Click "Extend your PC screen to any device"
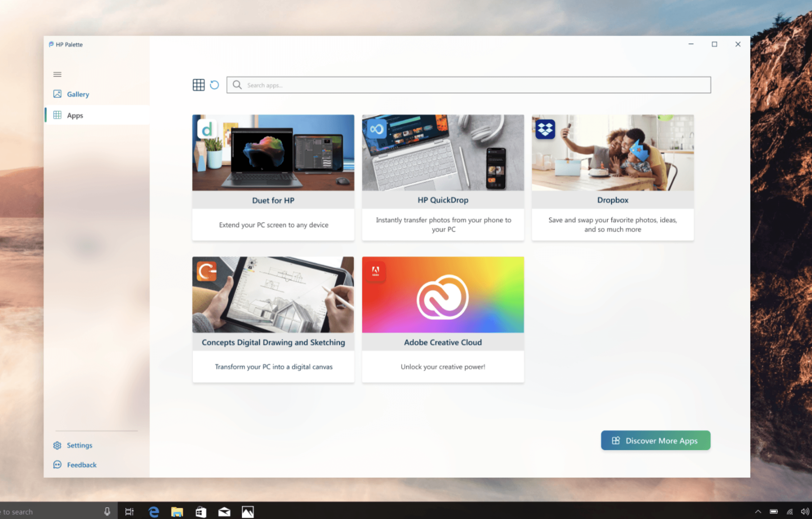Viewport: 812px width, 519px height. (x=274, y=225)
